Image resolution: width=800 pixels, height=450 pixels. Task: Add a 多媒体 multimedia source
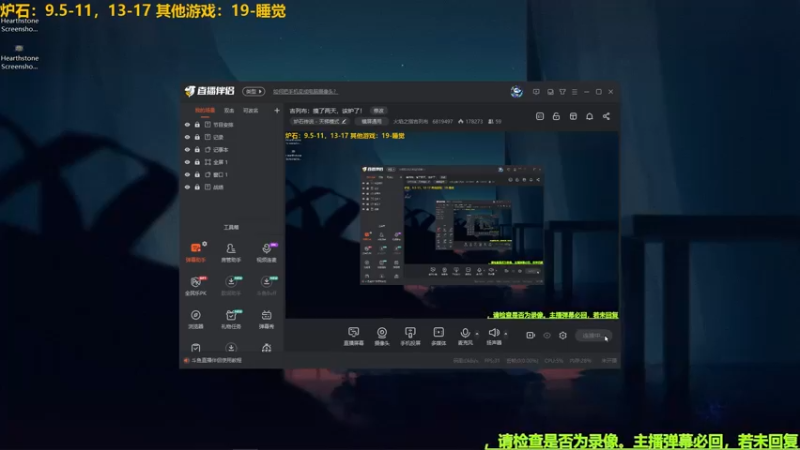pos(438,336)
